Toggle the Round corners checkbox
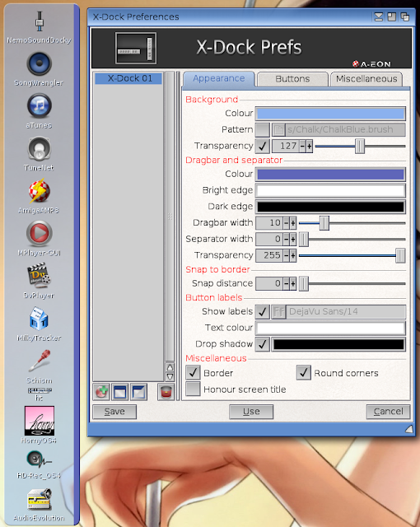 [304, 373]
